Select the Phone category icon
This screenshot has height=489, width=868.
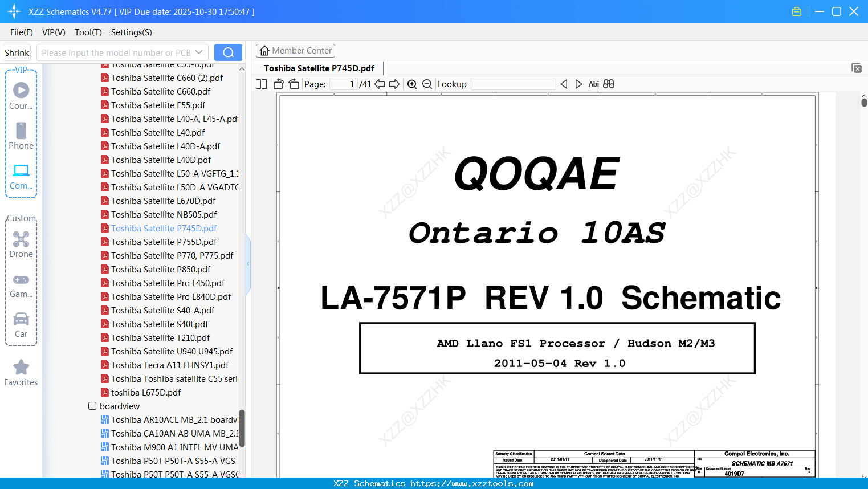point(21,136)
